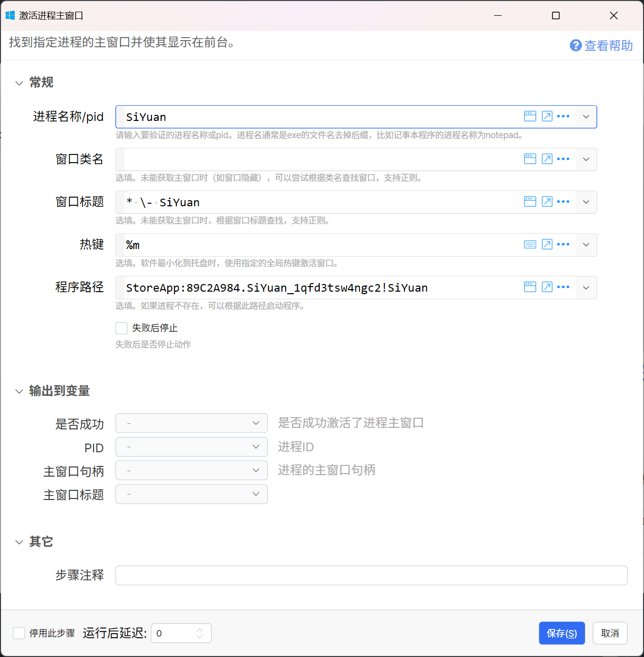Image resolution: width=644 pixels, height=657 pixels.
Task: Collapse the 其它 section
Action: click(19, 542)
